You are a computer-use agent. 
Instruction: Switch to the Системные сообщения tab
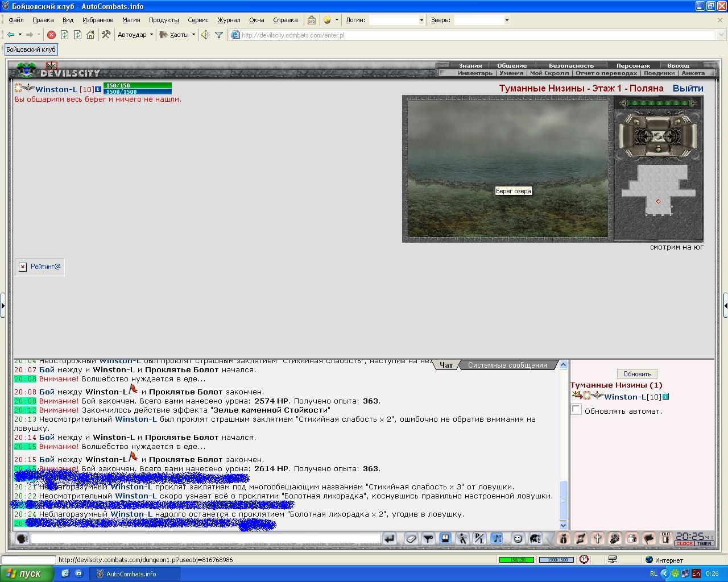(x=507, y=365)
